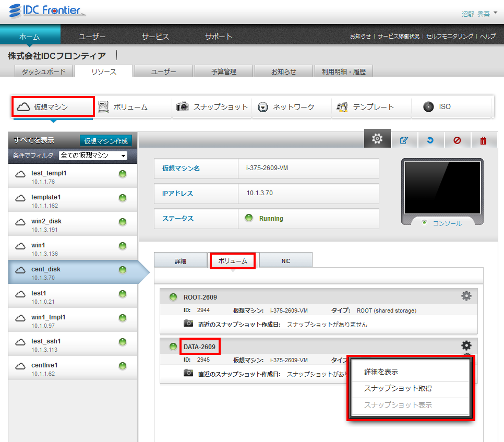Open ボリューム resource section

pos(131,107)
